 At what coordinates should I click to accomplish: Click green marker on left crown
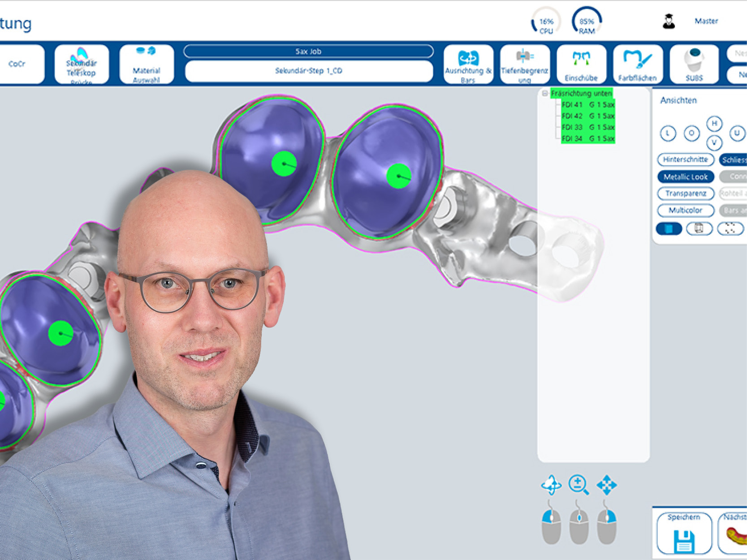[x=60, y=333]
